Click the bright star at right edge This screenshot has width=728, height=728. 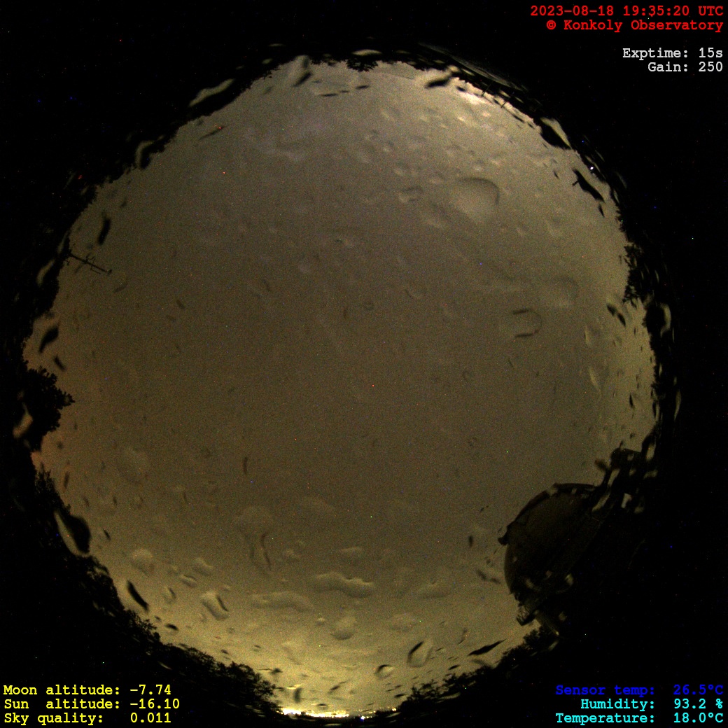(x=593, y=169)
